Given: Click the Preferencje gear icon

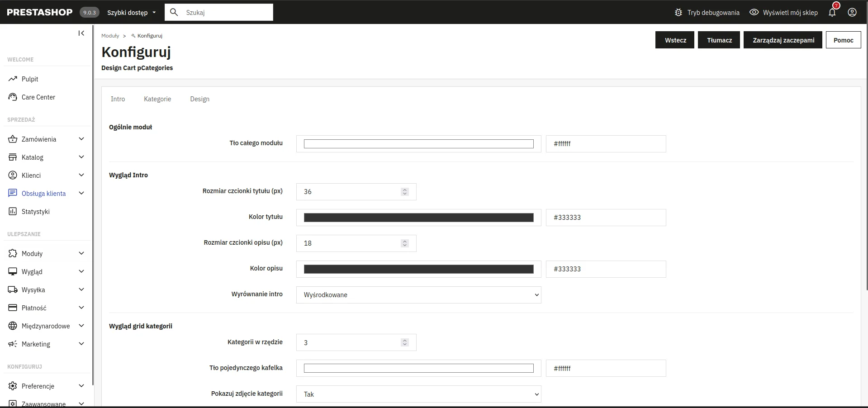Looking at the screenshot, I should 13,386.
